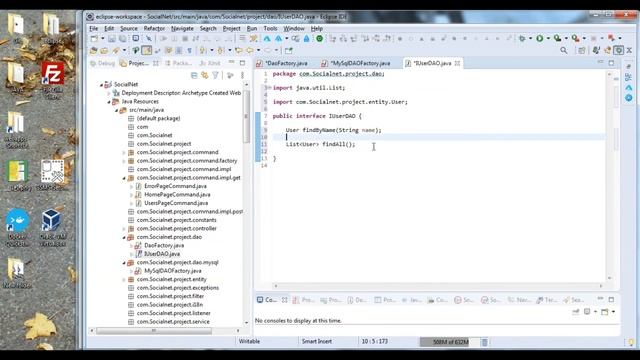Click the Filter funnel icon in Project Explorer
This screenshot has height=360, width=640.
point(215,75)
